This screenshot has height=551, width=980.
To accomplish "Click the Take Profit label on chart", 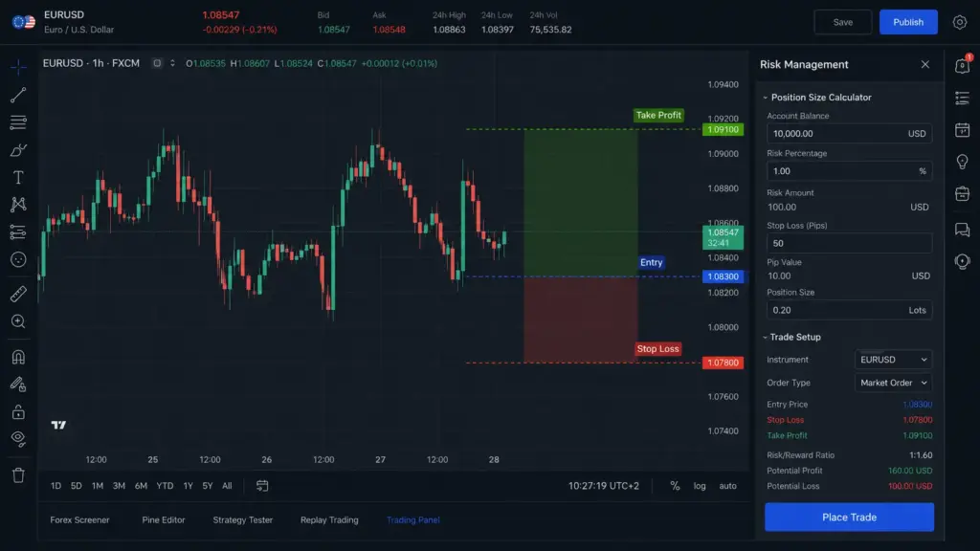I will [x=658, y=115].
